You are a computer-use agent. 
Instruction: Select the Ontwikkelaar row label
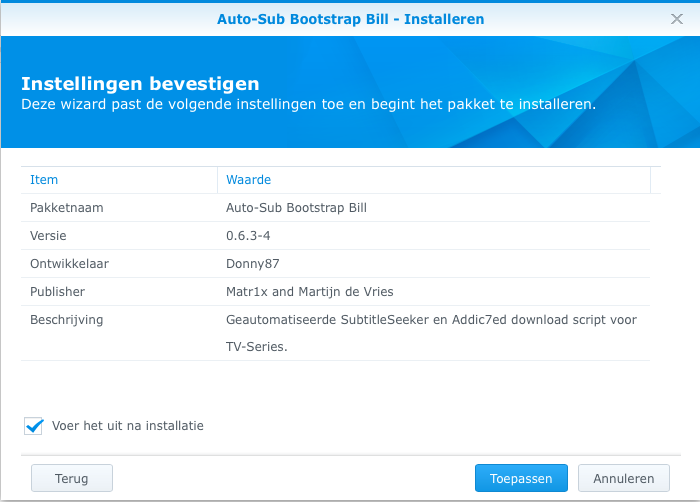point(69,264)
